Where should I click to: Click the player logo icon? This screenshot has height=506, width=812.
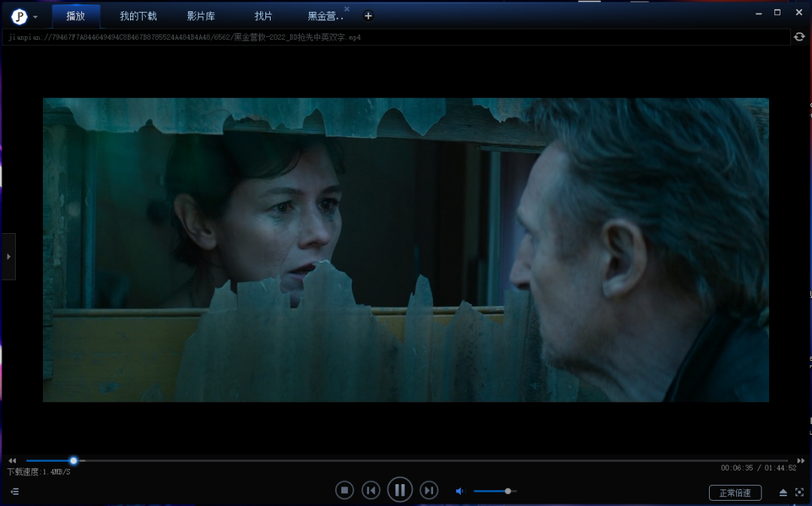pos(19,17)
